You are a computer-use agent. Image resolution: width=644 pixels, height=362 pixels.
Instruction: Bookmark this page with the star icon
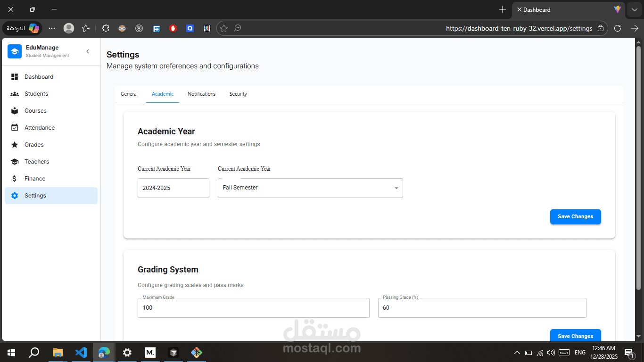(x=224, y=28)
